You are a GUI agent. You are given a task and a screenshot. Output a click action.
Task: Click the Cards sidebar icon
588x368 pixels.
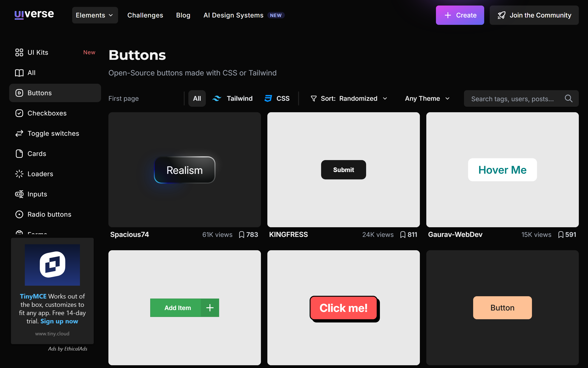tap(19, 154)
